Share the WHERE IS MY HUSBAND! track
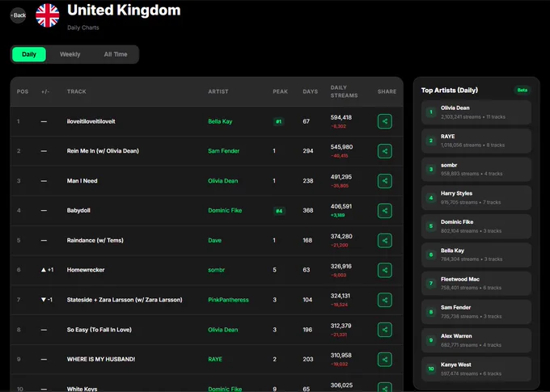Screen dimensions: 550x392 pos(385,360)
